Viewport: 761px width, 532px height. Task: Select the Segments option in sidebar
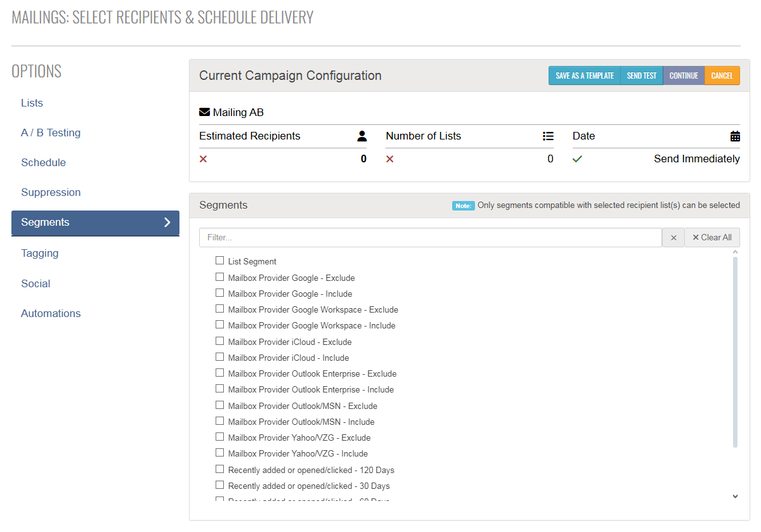pos(95,223)
